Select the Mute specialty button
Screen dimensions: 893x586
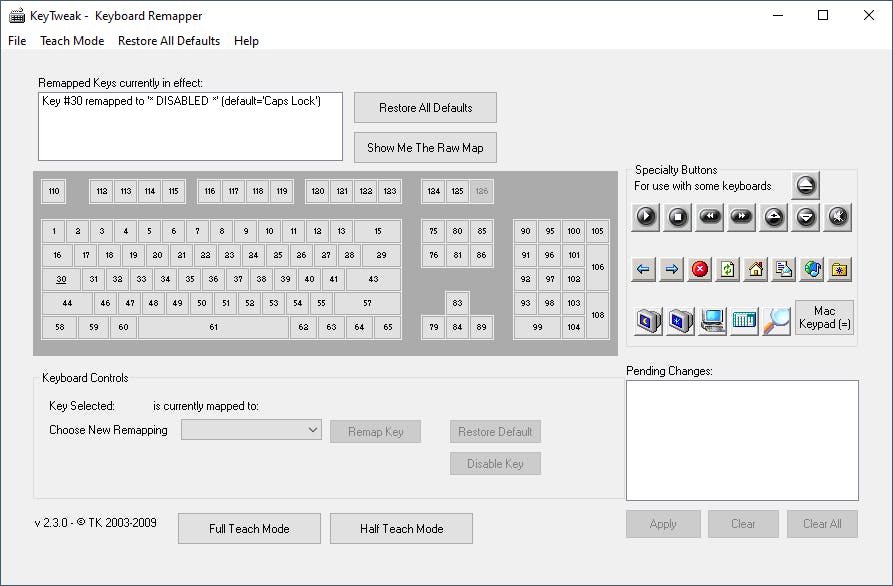click(x=837, y=216)
